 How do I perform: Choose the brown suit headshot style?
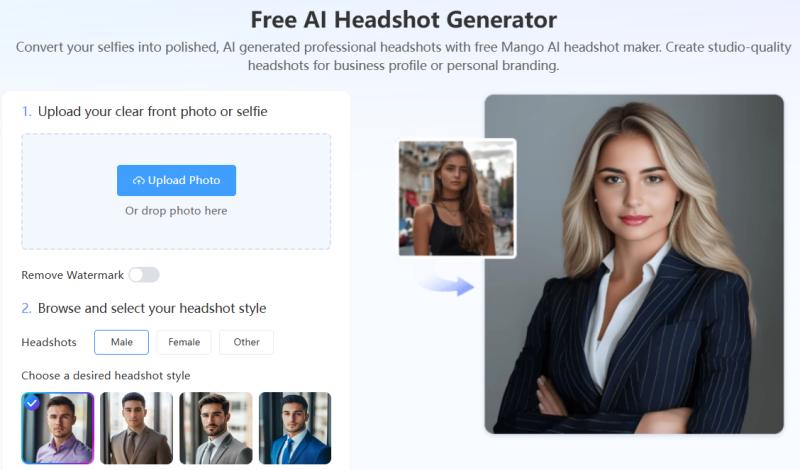pyautogui.click(x=137, y=428)
